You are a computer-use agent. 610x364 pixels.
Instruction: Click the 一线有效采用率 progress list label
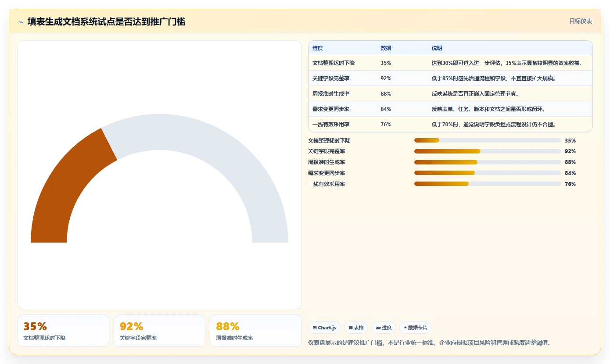coord(327,184)
